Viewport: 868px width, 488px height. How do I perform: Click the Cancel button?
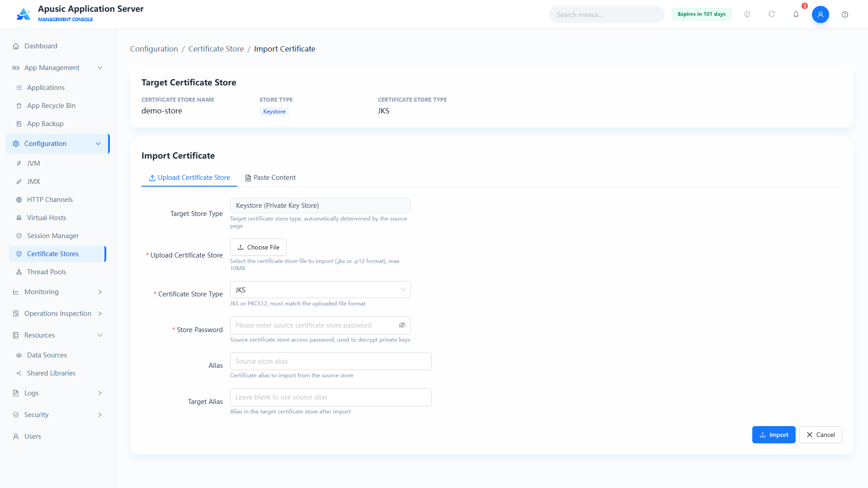821,435
